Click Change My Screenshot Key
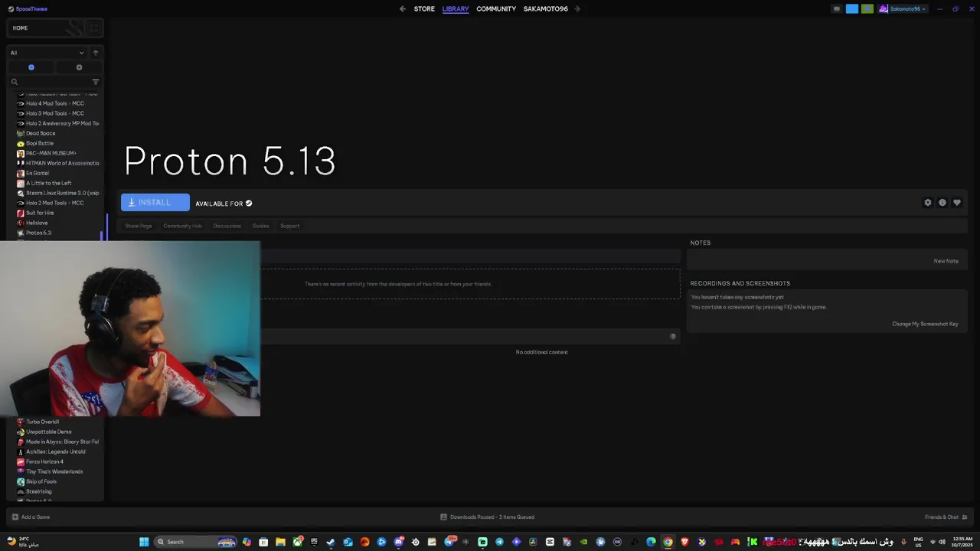The width and height of the screenshot is (980, 551). [x=925, y=324]
